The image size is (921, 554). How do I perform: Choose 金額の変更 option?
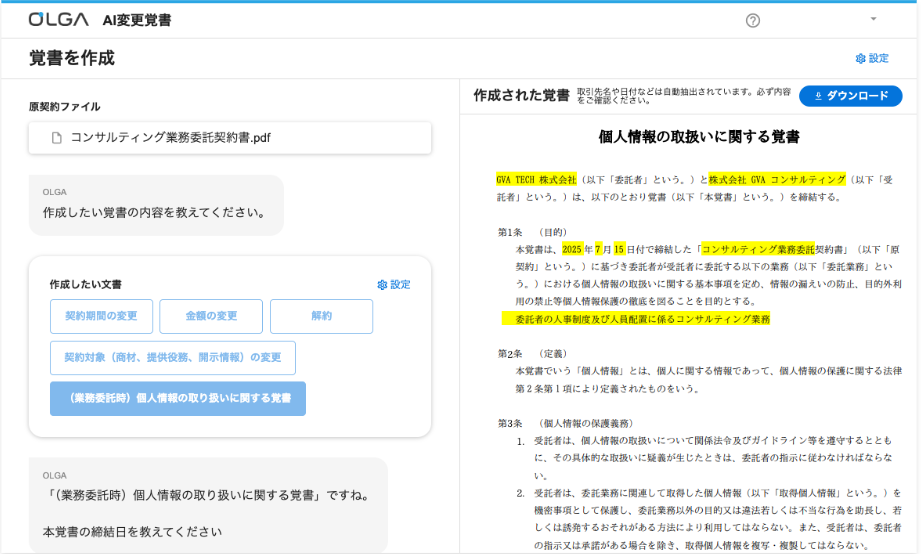211,316
